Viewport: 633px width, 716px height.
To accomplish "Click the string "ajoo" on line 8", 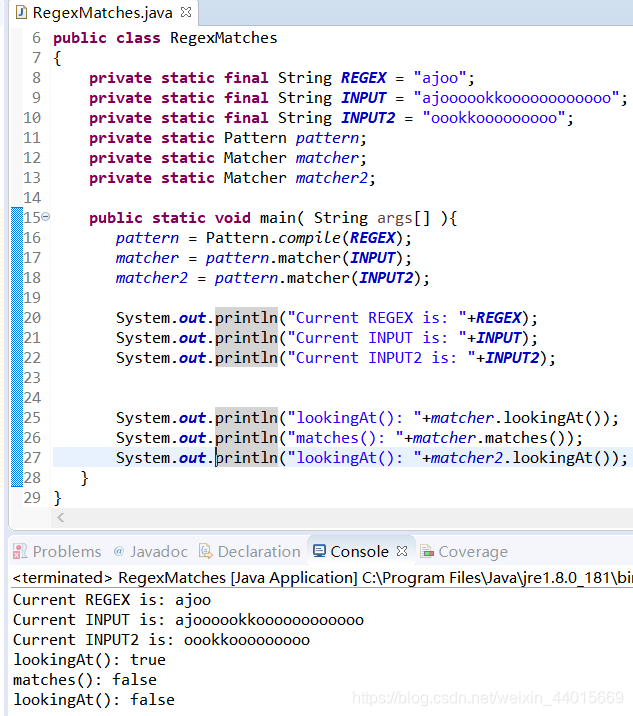I will pos(440,78).
